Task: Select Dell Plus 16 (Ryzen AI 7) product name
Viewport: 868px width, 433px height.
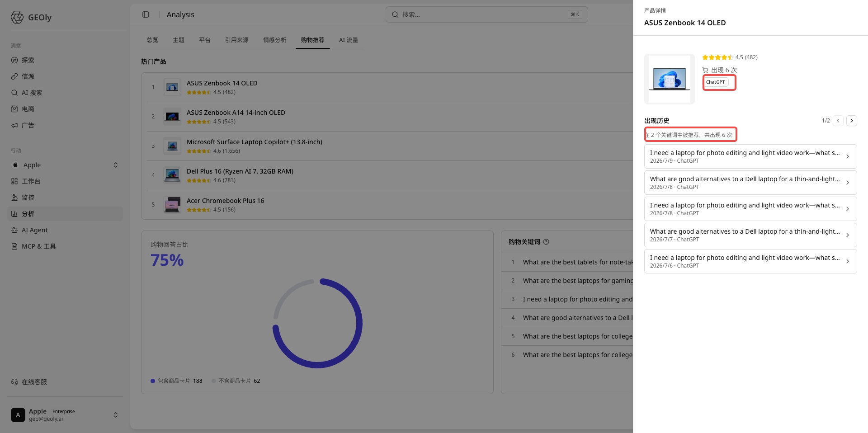Action: pyautogui.click(x=240, y=171)
